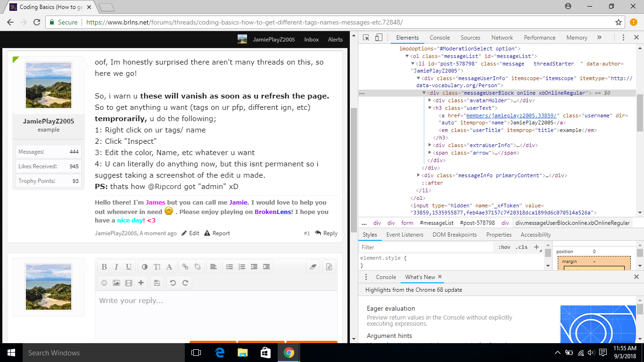The image size is (644, 362).
Task: Open Microsoft Edge from taskbar
Action: pos(220,353)
